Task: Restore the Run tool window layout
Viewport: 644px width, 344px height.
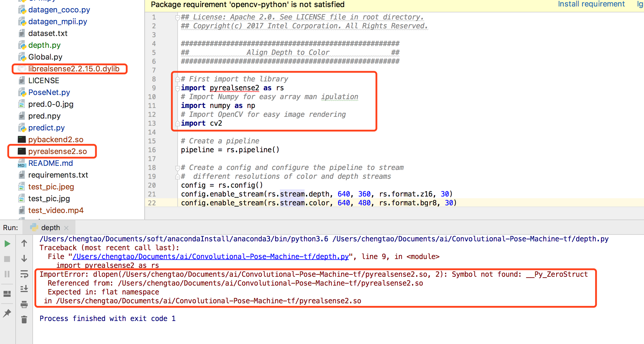Action: coord(7,294)
